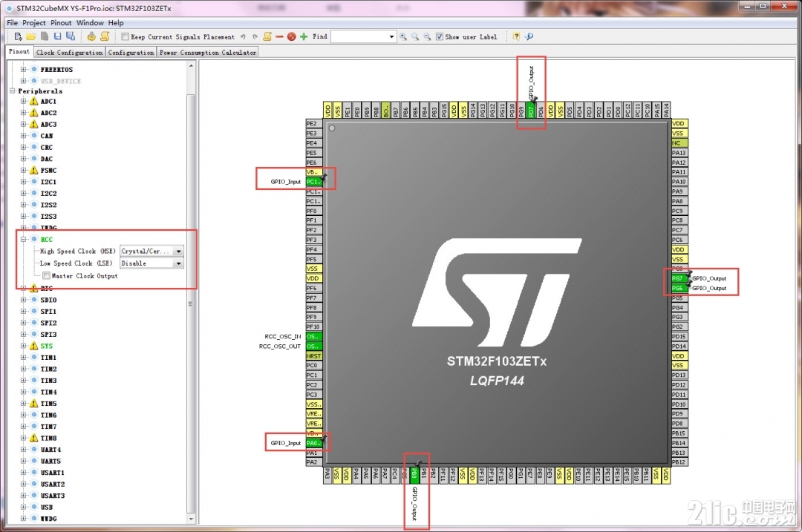Click the green PA0 pin on left edge
The width and height of the screenshot is (802, 532).
(x=313, y=443)
